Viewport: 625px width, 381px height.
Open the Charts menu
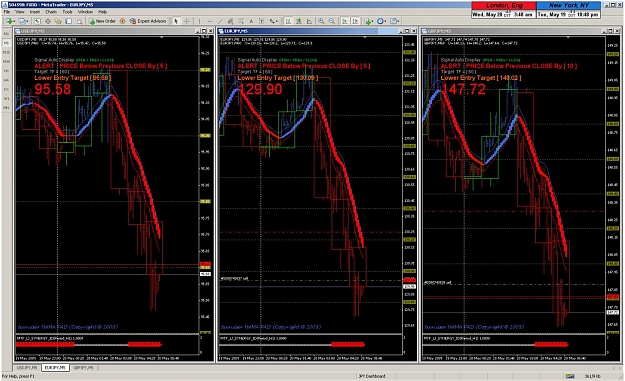51,12
